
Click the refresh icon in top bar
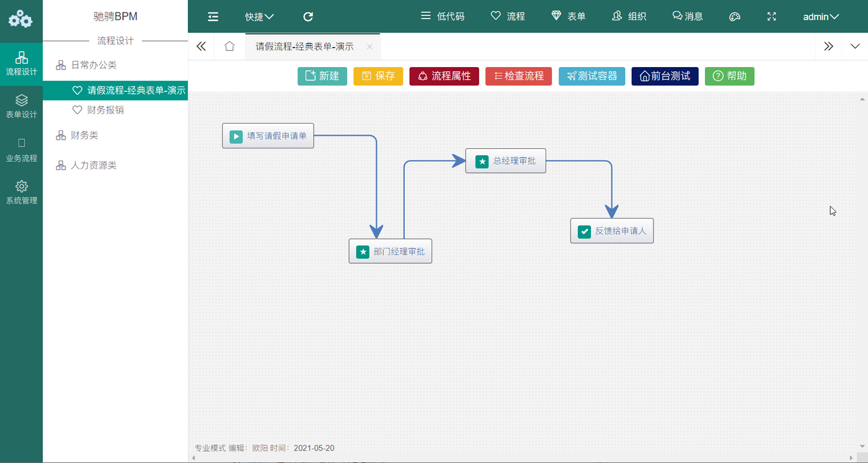[x=308, y=17]
